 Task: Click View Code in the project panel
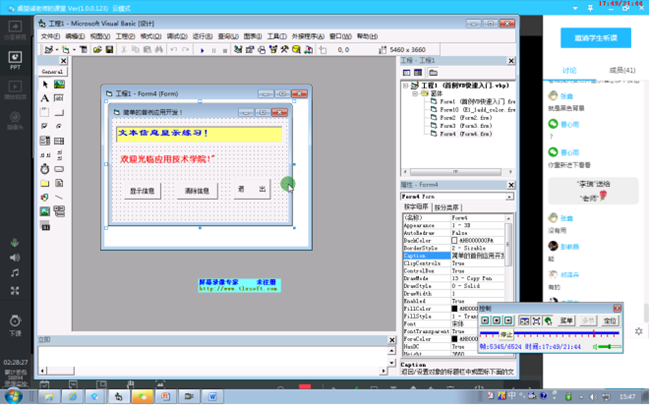[407, 73]
